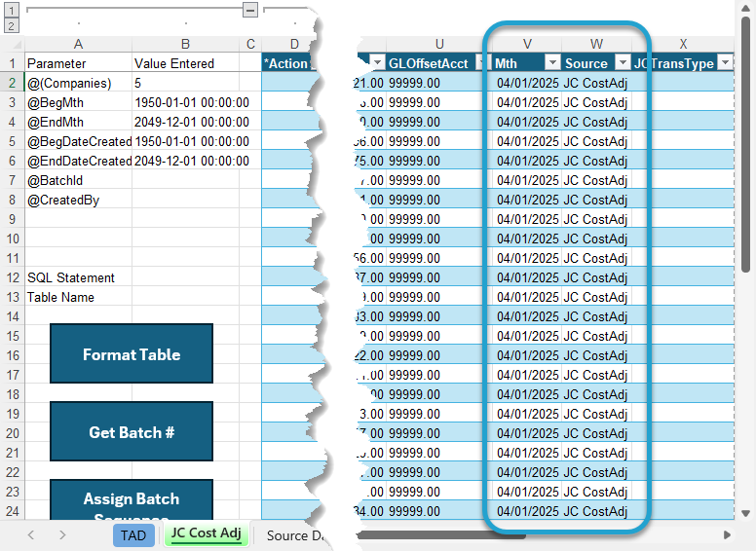The image size is (756, 551).
Task: Select the 'Parameter' header cell
Action: coord(78,63)
